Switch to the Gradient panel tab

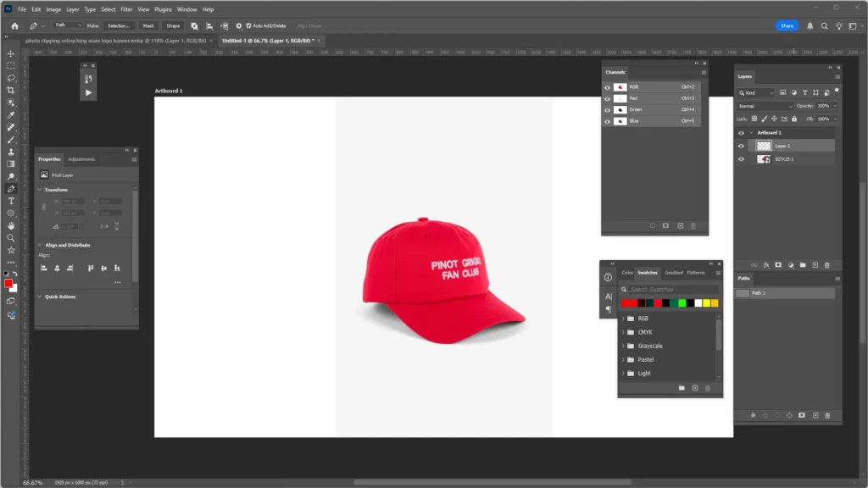pyautogui.click(x=673, y=273)
